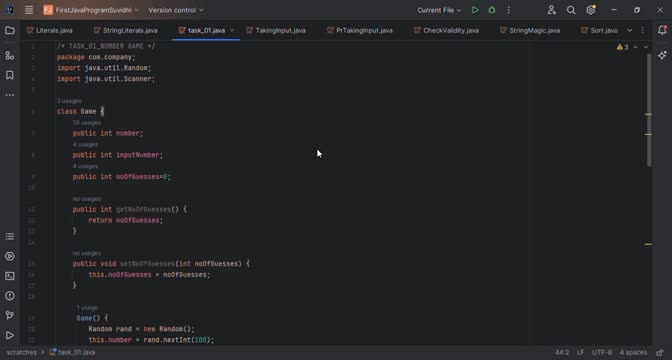
Task: Open the AI Assistant sparkle icon
Action: pos(662,56)
